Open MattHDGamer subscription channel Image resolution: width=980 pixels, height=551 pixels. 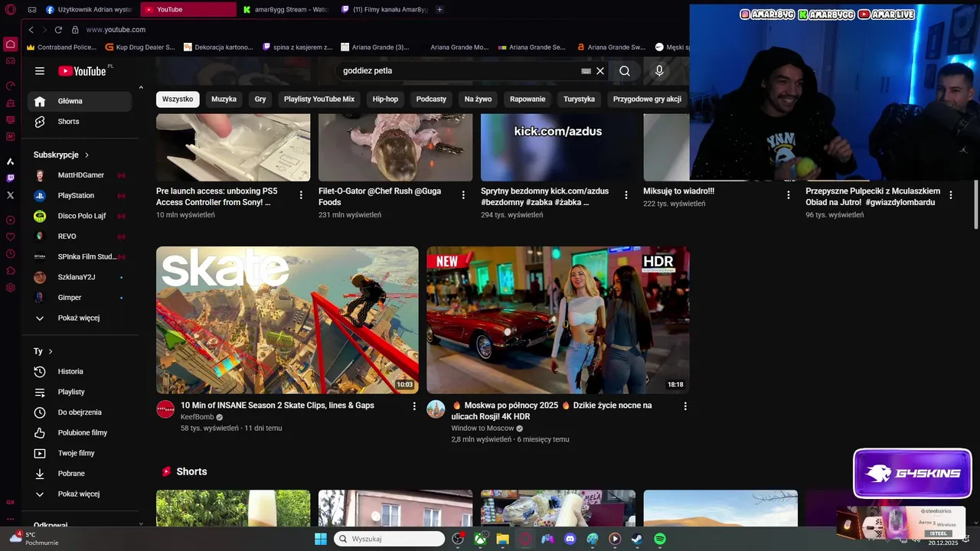click(80, 175)
